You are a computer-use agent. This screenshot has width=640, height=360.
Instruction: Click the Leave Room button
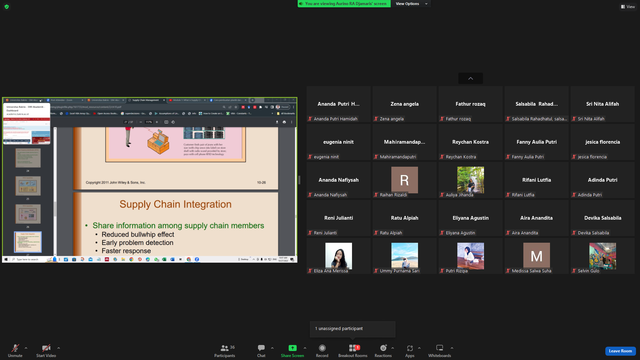click(x=620, y=351)
